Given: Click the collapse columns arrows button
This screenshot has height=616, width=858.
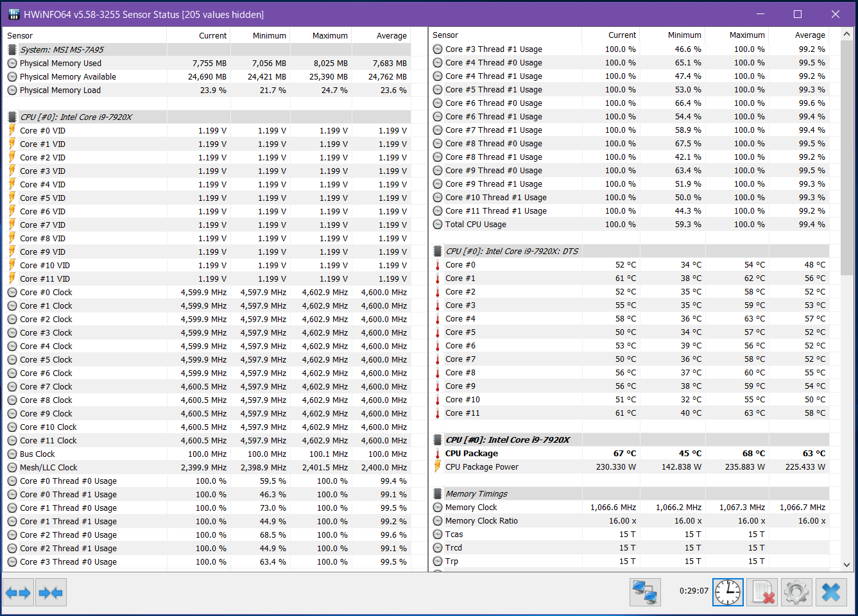Looking at the screenshot, I should [x=51, y=592].
